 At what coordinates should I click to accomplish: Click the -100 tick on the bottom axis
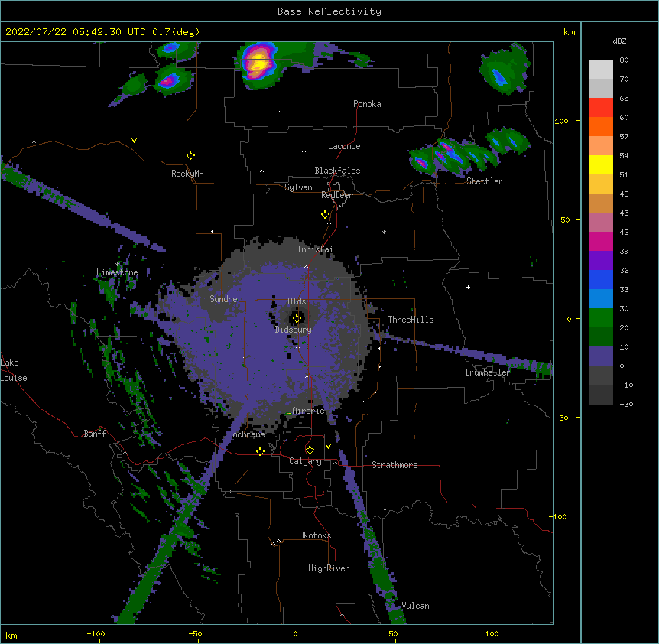(96, 633)
